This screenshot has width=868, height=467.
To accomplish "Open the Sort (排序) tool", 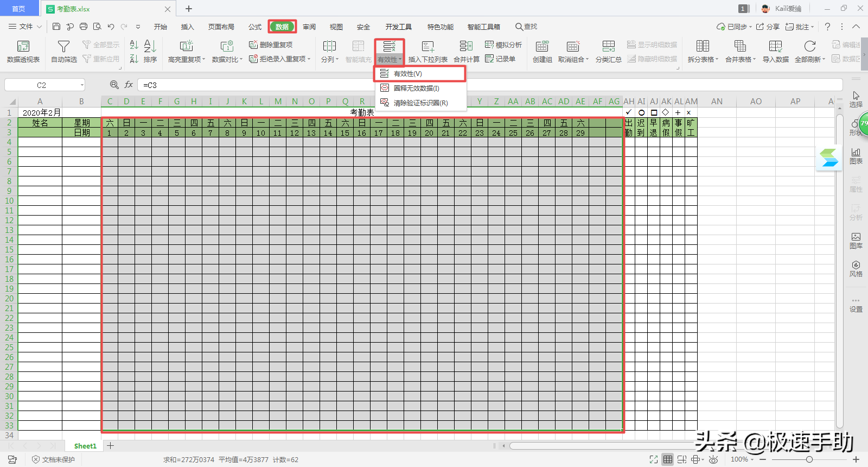I will [150, 51].
